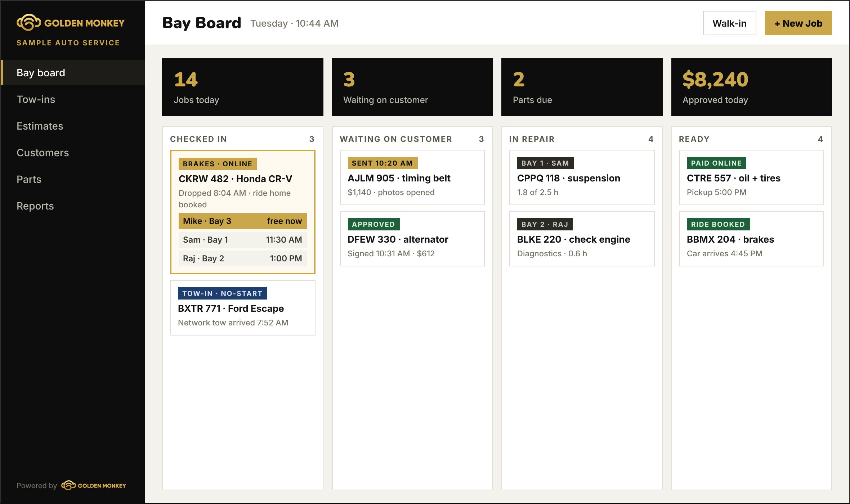Click the PAID ONLINE tag

pyautogui.click(x=716, y=163)
